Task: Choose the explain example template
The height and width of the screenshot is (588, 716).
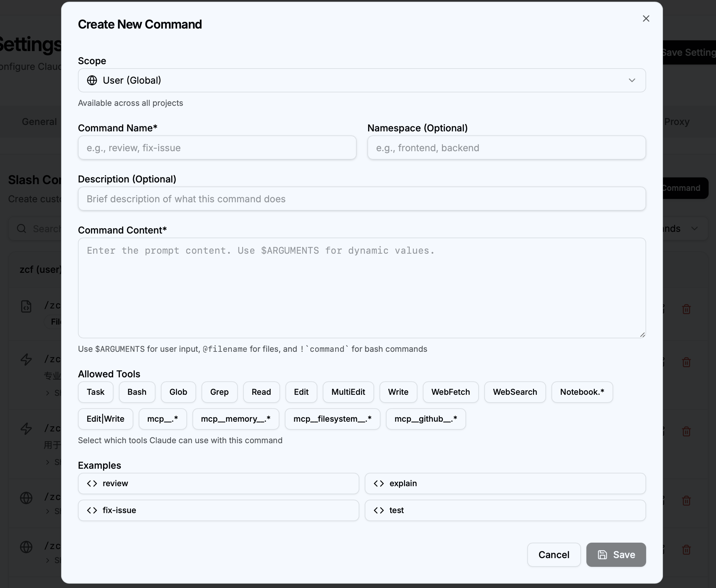Action: click(x=505, y=484)
